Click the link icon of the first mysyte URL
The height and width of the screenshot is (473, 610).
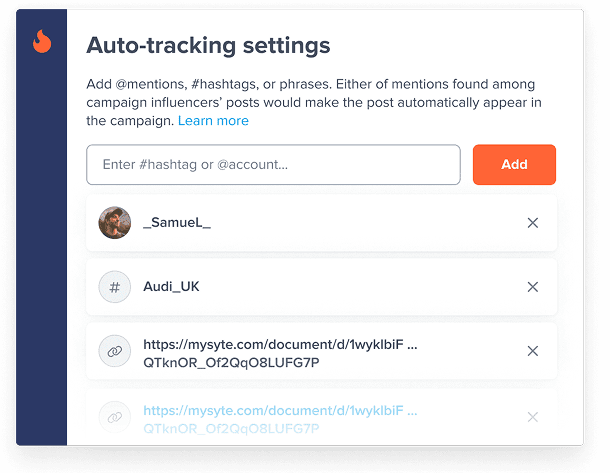115,351
